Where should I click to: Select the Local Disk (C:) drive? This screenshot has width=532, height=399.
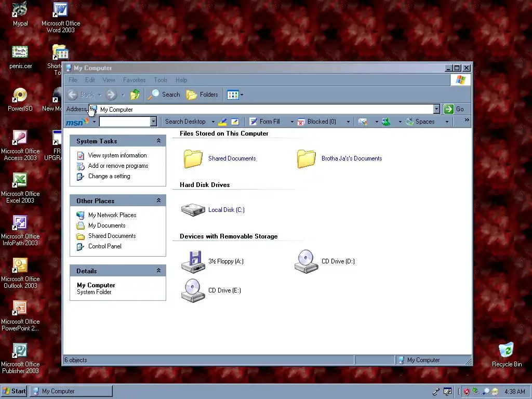pos(213,210)
